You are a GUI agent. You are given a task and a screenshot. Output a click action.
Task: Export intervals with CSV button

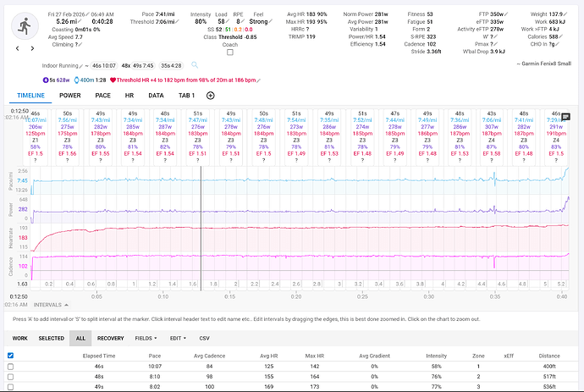204,337
